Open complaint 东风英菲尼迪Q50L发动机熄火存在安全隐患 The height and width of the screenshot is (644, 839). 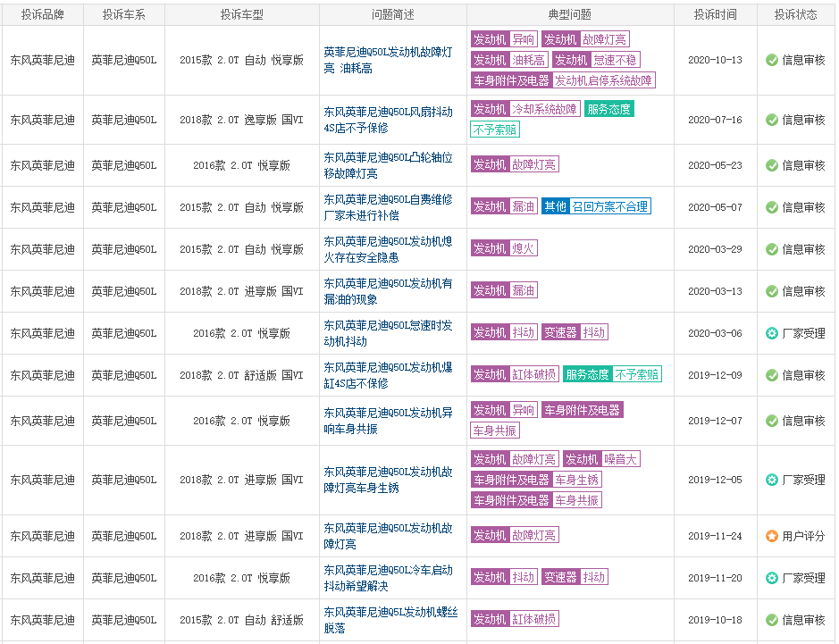[x=390, y=248]
